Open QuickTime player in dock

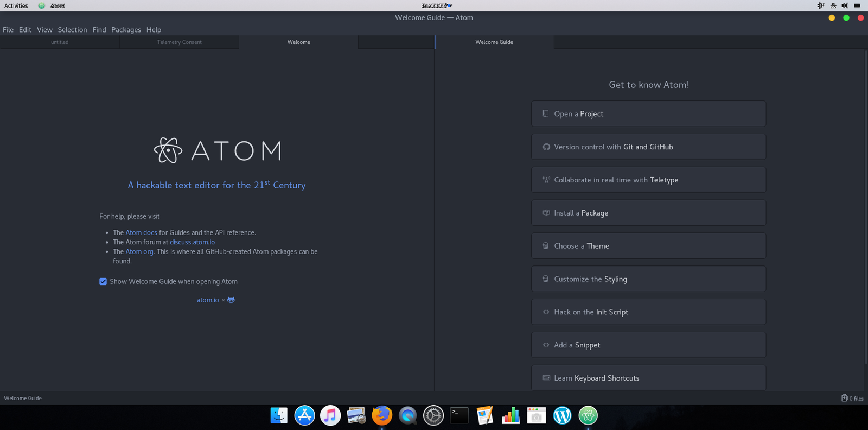pos(407,415)
